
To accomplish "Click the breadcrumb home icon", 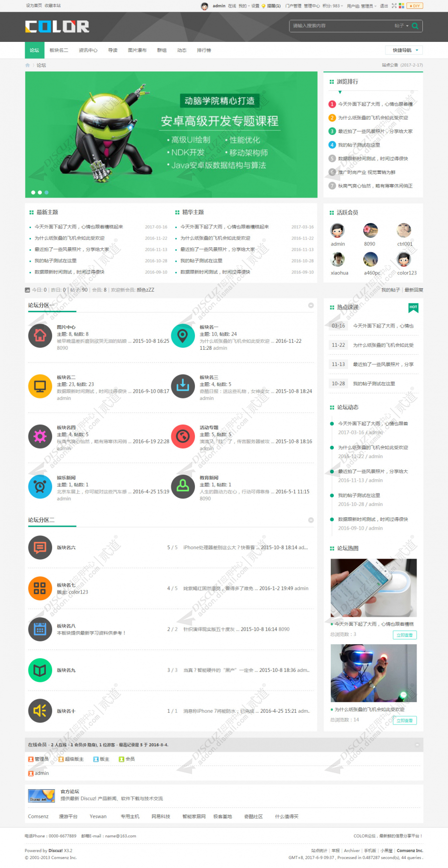I will tap(28, 65).
